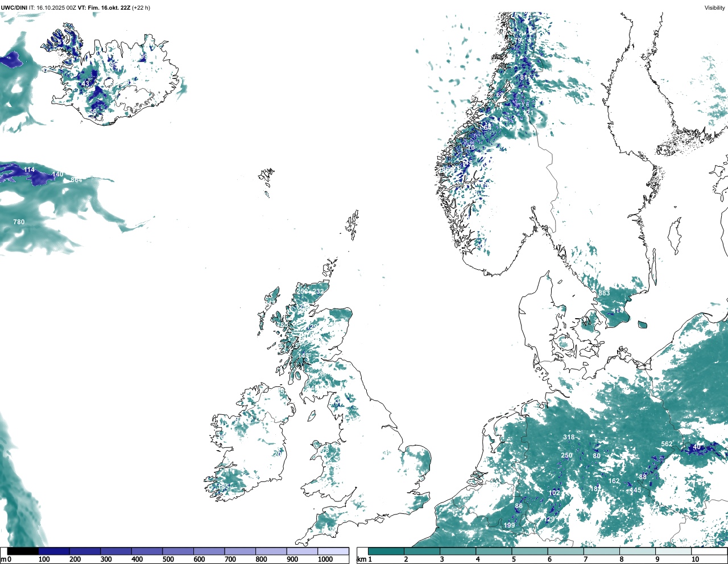Click the '140' value in the Atlantic fog patch

pyautogui.click(x=57, y=174)
